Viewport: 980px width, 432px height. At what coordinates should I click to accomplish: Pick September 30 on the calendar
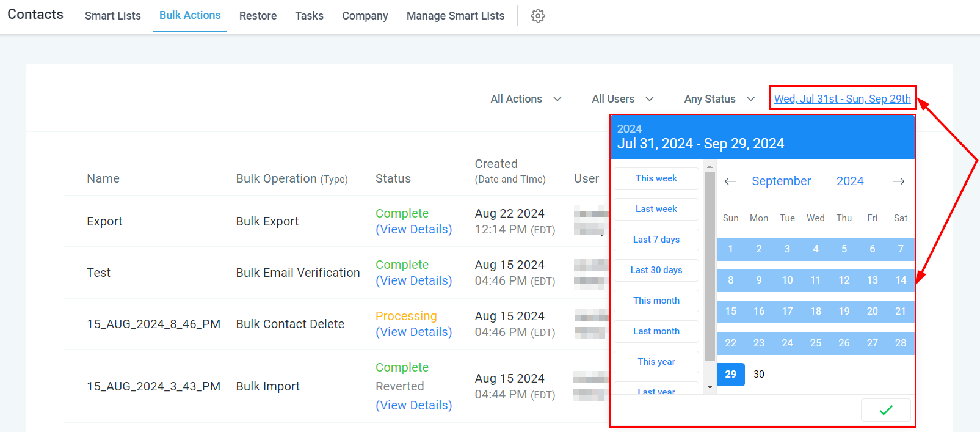click(x=759, y=374)
